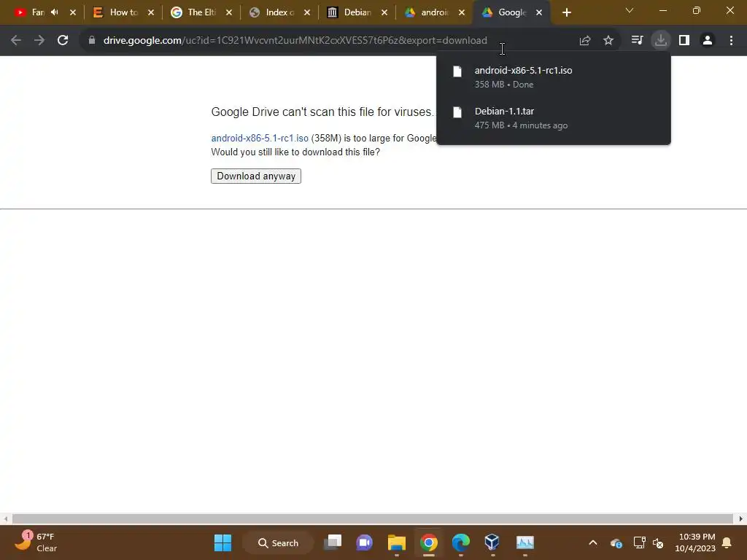Click the address bar URL
Viewport: 747px width, 560px height.
tap(295, 41)
